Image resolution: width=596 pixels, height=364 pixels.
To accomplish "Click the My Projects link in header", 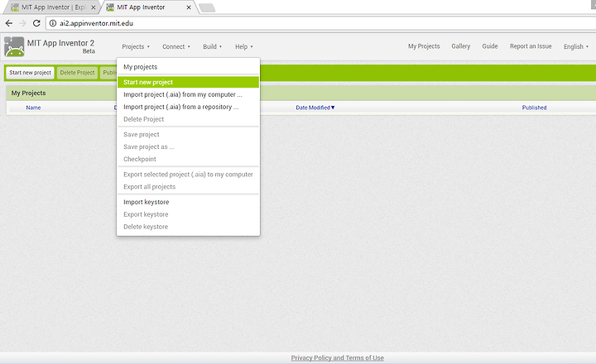I will tap(424, 46).
